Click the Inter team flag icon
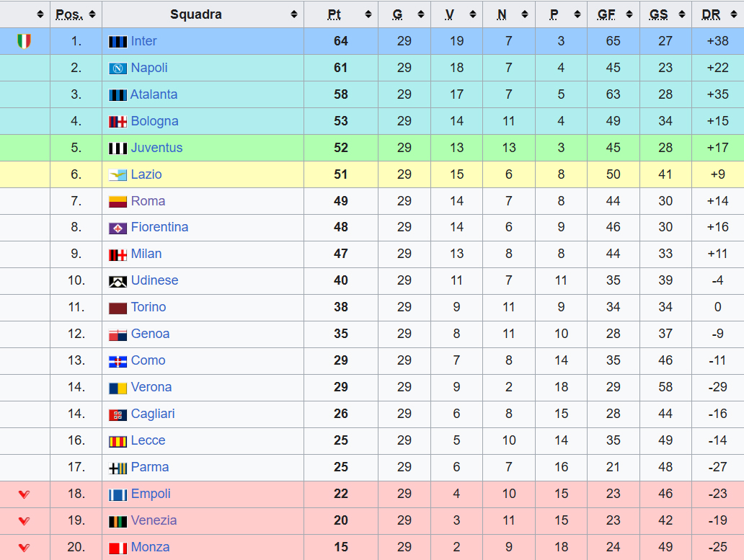The width and height of the screenshot is (744, 560). 118,42
